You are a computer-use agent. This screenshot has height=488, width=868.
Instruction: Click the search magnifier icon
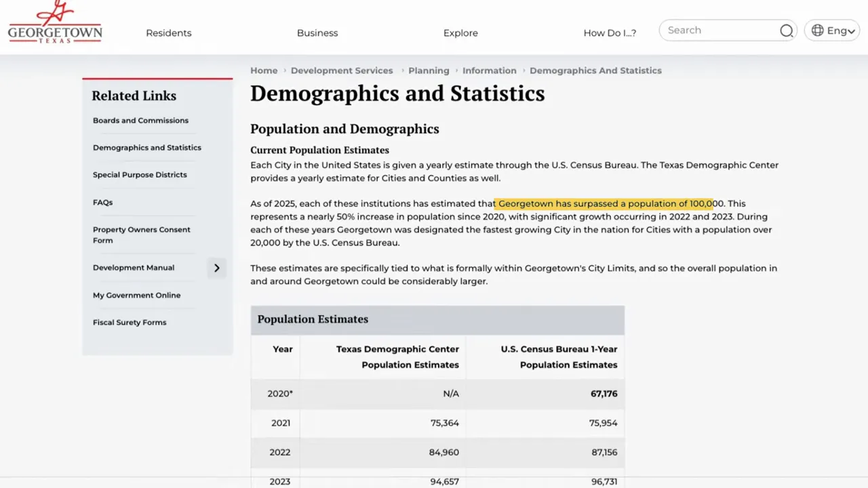coord(786,30)
